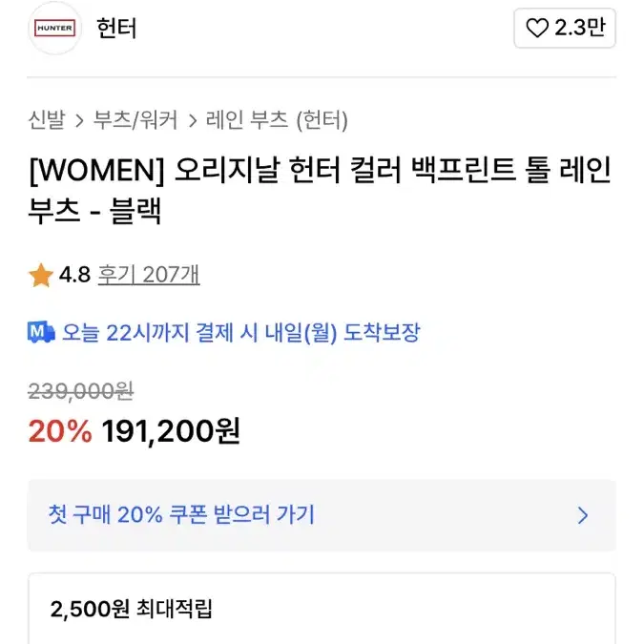644x644 pixels.
Task: Open 부츠/워커 breadcrumb category
Action: click(135, 120)
